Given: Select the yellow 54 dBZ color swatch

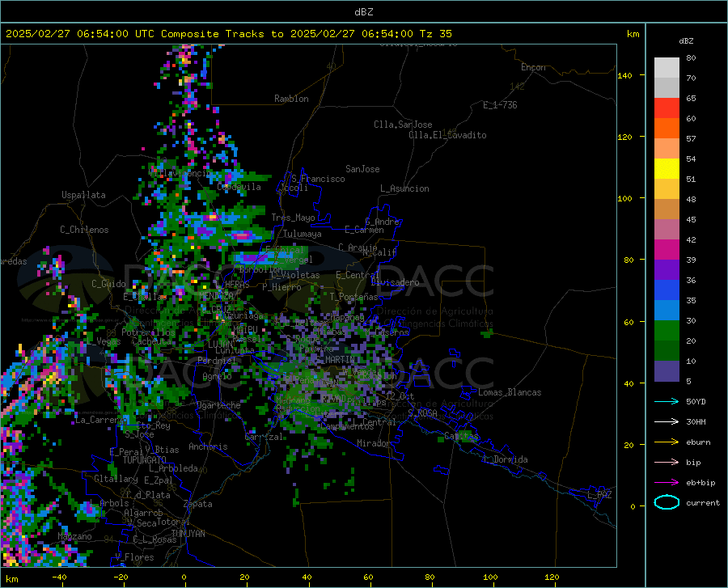Looking at the screenshot, I should [x=667, y=168].
